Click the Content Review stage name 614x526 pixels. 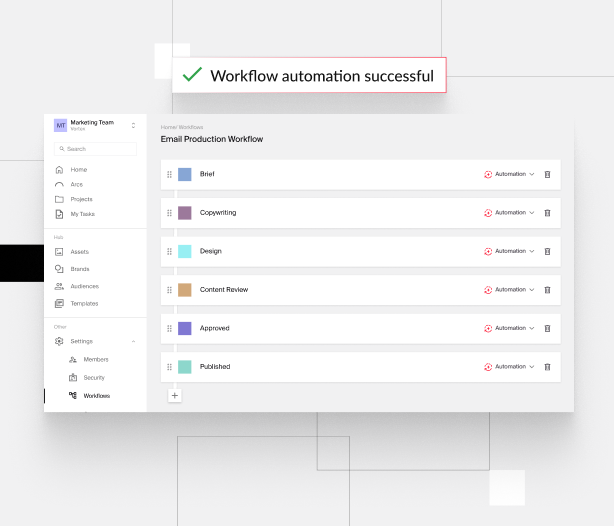[224, 290]
